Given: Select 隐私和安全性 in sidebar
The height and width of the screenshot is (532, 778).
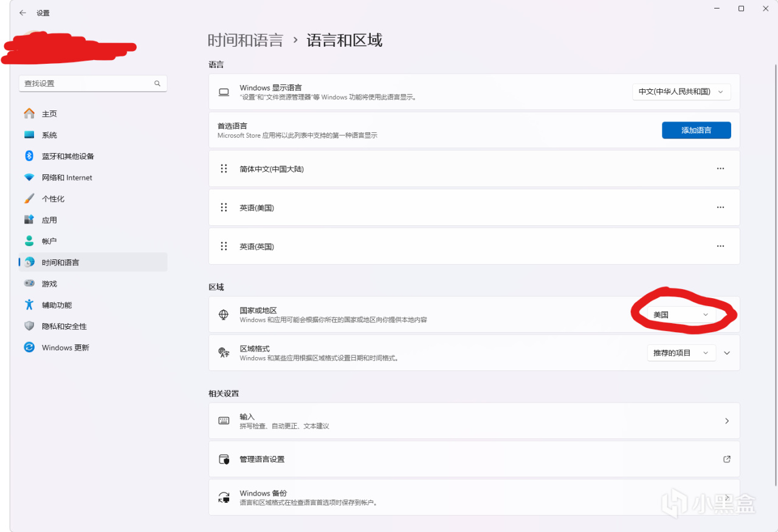Looking at the screenshot, I should tap(93, 326).
